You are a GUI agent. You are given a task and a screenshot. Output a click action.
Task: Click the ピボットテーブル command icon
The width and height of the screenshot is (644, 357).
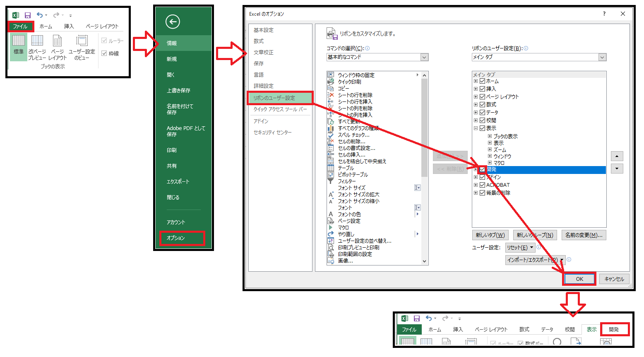click(331, 174)
